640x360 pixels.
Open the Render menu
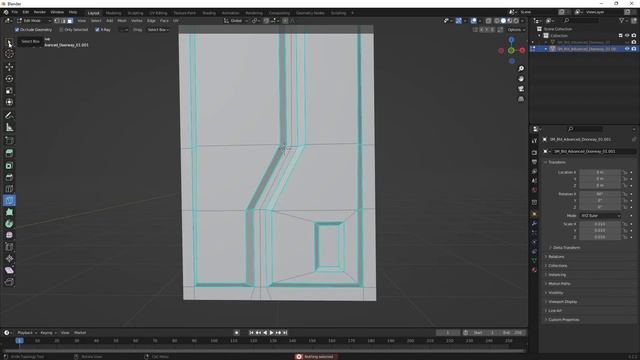coord(40,12)
